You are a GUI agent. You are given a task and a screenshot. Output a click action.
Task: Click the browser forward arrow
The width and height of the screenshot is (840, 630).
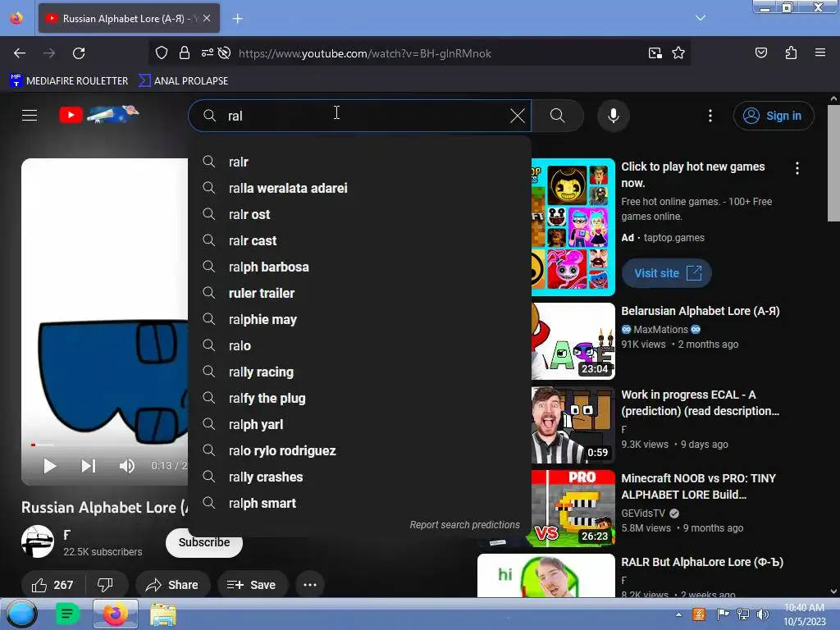tap(49, 53)
